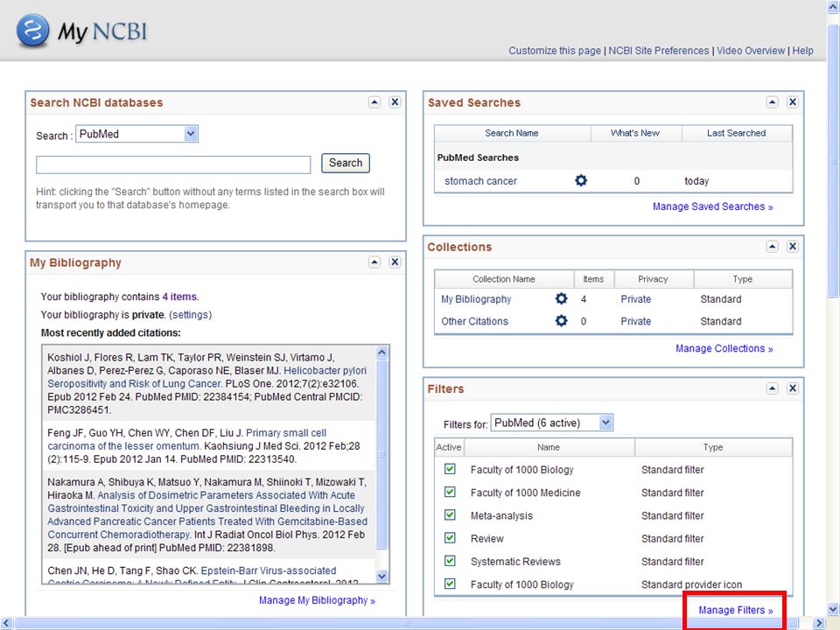Collapse the My Bibliography panel
The width and height of the screenshot is (840, 630).
click(x=374, y=262)
